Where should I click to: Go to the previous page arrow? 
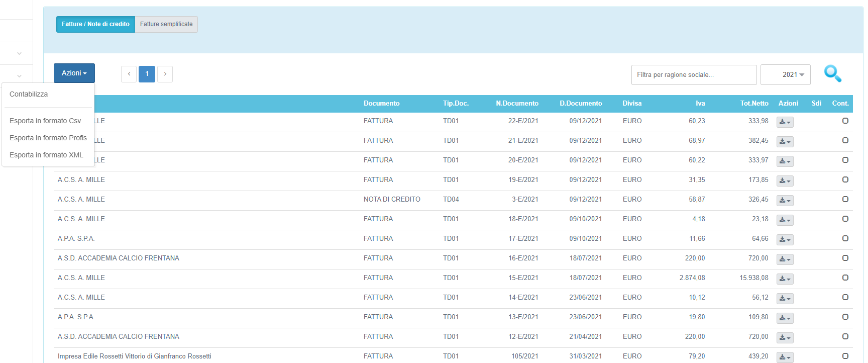point(129,74)
